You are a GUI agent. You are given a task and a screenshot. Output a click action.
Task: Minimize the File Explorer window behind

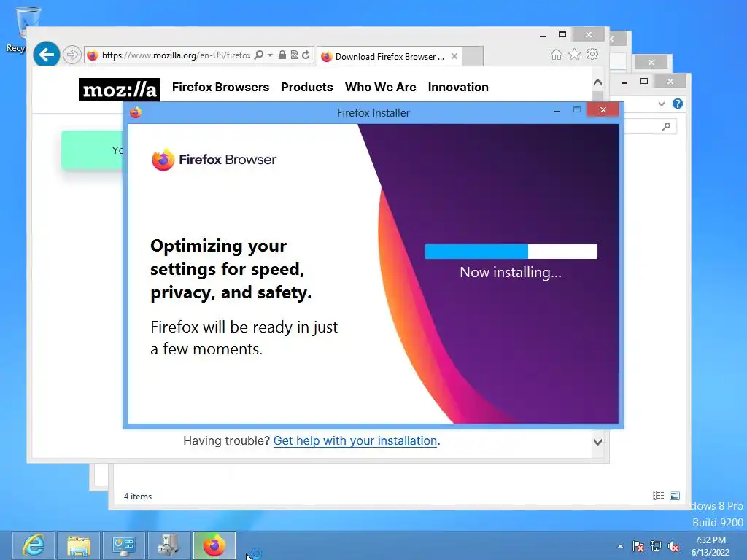coord(624,82)
